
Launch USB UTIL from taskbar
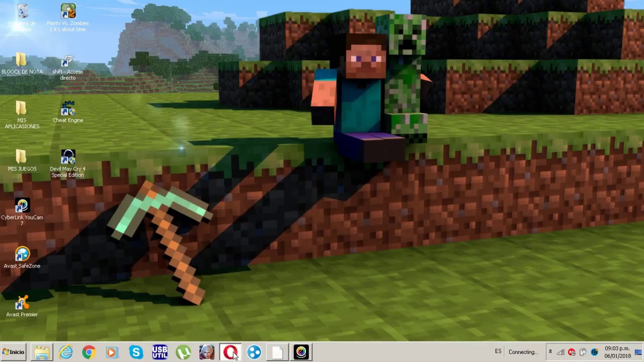coord(159,352)
